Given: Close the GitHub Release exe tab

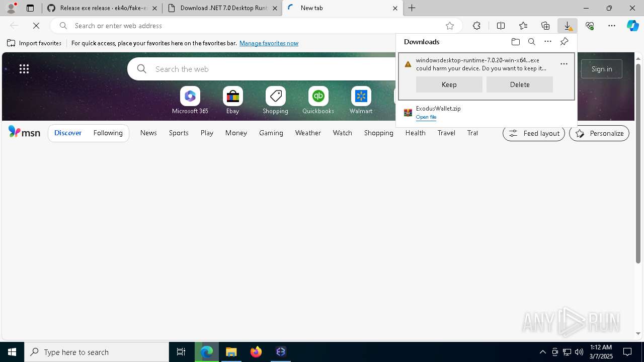Looking at the screenshot, I should [x=154, y=8].
